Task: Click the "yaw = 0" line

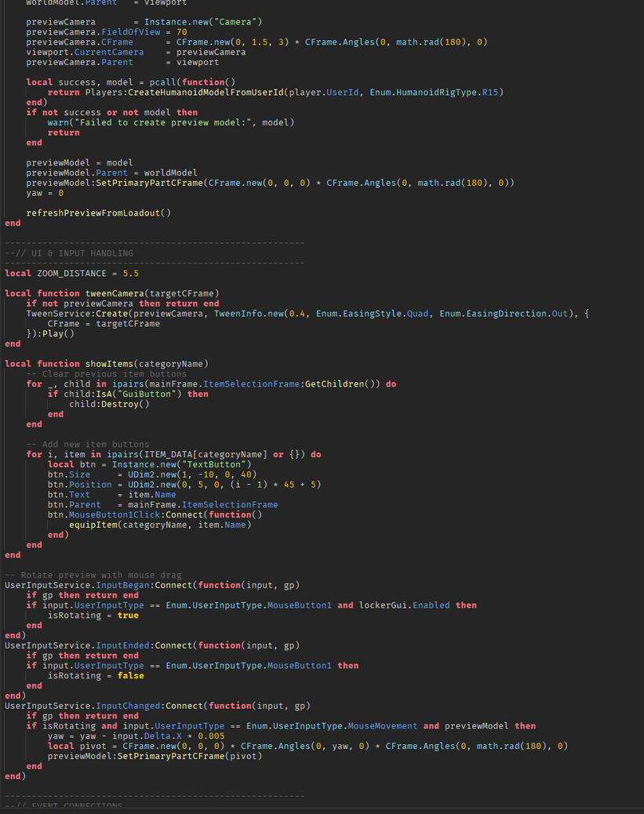Action: (45, 193)
